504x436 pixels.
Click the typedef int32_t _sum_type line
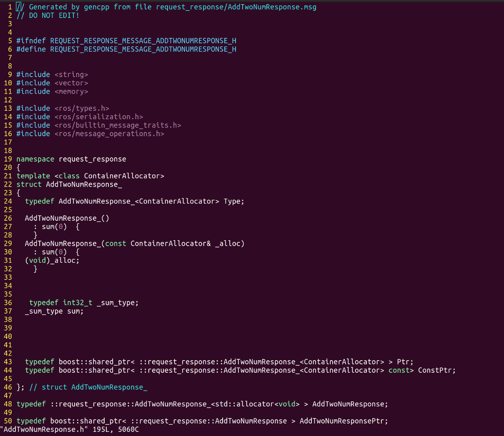point(83,303)
